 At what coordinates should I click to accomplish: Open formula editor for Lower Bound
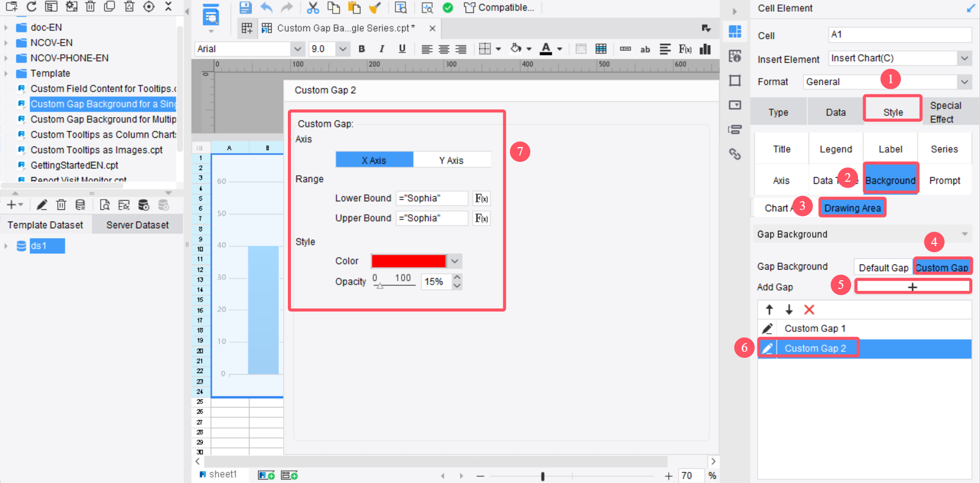(x=481, y=199)
